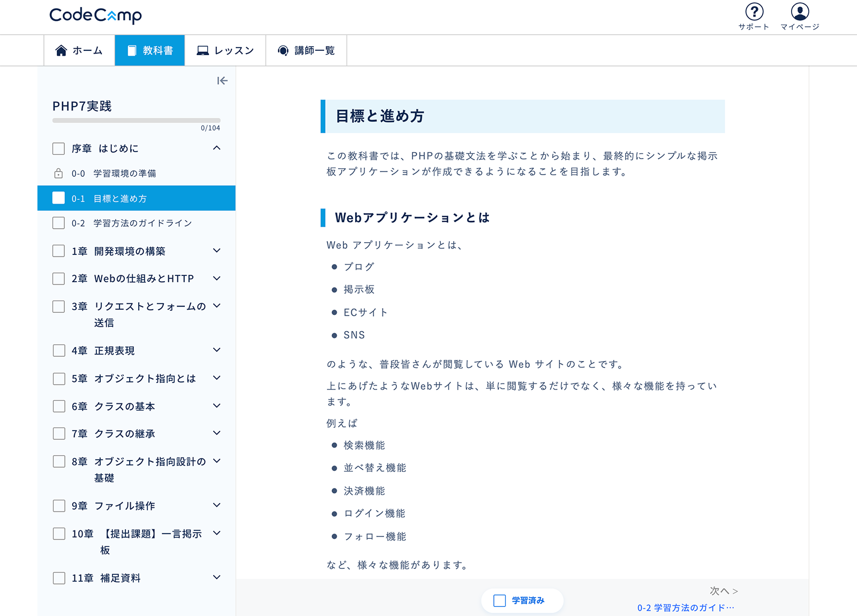This screenshot has width=857, height=616.
Task: Click the 次へ > label
Action: 724,591
